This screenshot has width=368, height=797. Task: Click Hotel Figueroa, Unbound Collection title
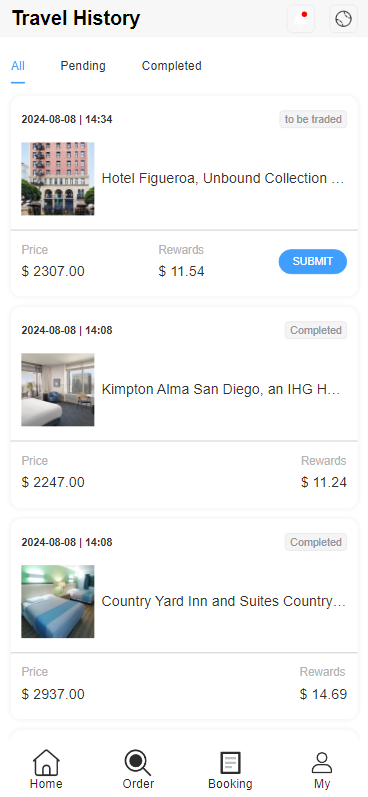coord(224,178)
